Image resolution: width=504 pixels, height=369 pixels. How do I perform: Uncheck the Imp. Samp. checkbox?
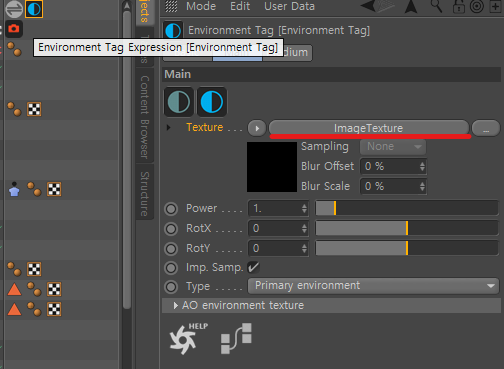(x=253, y=267)
